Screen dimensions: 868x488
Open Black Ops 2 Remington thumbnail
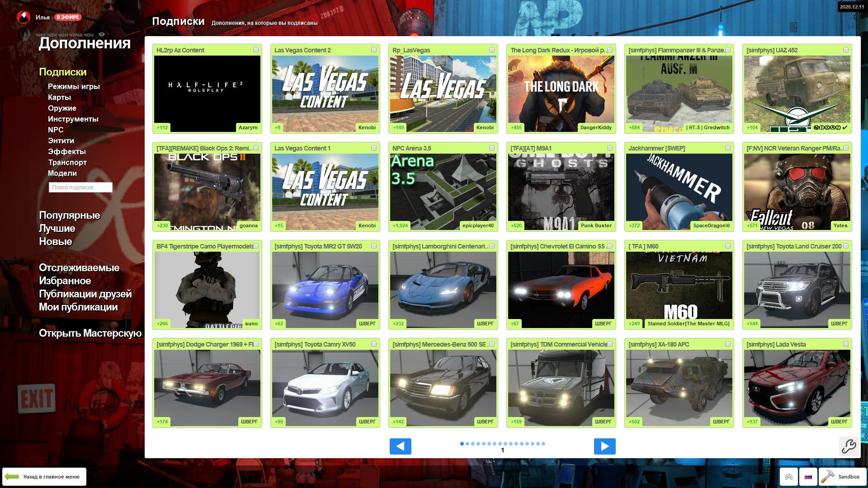207,192
